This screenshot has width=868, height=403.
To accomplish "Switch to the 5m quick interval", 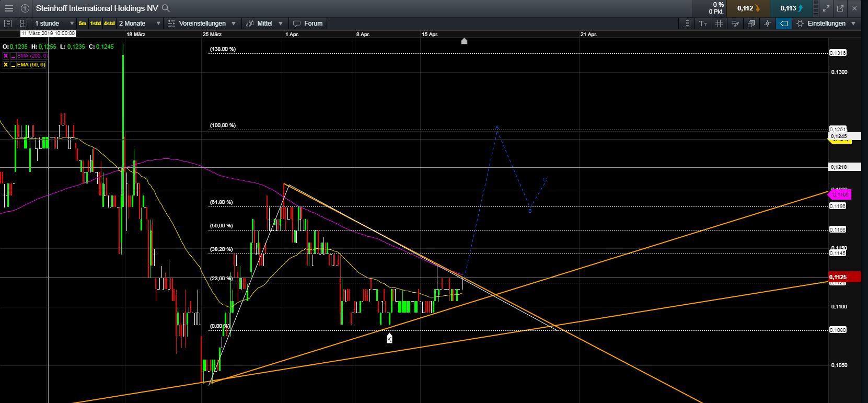I will click(x=83, y=24).
